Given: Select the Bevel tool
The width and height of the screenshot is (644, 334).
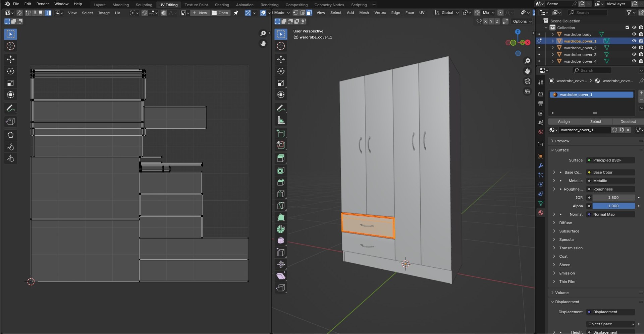Looking at the screenshot, I should point(281,182).
